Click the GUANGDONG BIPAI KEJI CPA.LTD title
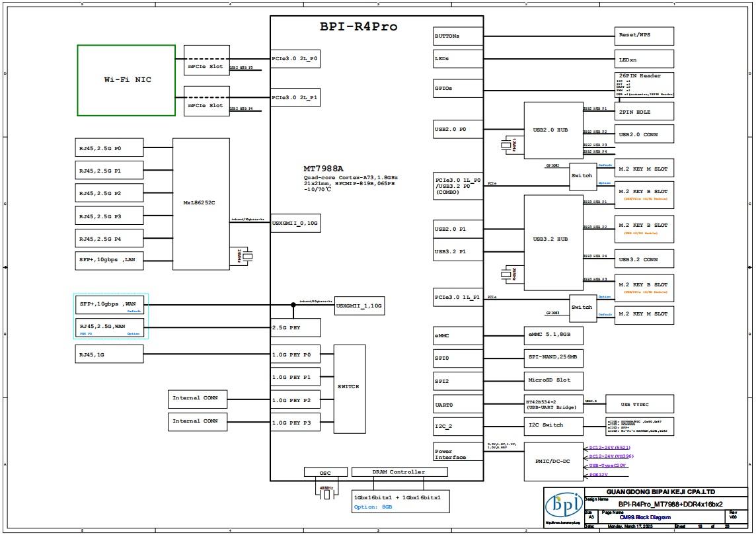This screenshot has height=537, width=756. click(x=661, y=491)
